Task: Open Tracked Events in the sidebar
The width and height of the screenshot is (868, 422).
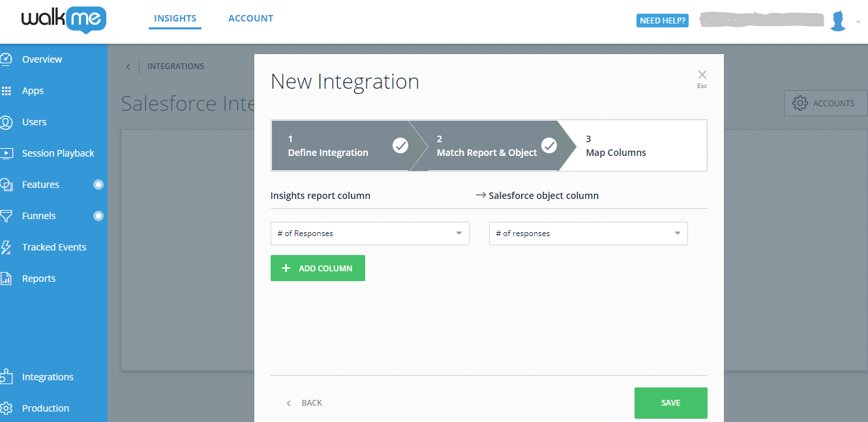Action: click(x=53, y=247)
